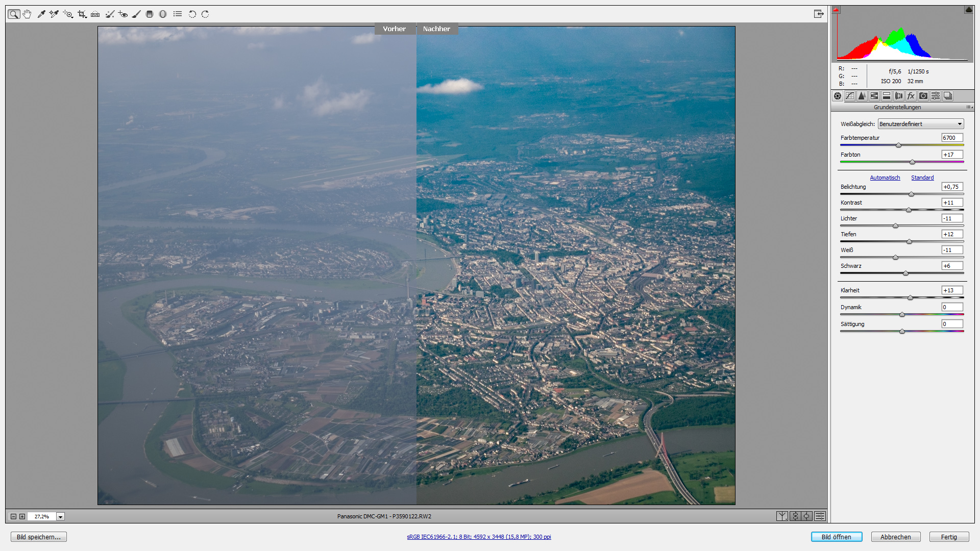
Task: Select the Color Sampler tool
Action: (x=54, y=14)
